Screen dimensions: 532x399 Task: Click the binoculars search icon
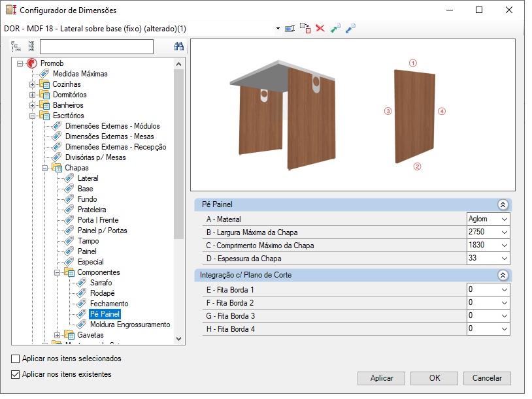click(178, 46)
